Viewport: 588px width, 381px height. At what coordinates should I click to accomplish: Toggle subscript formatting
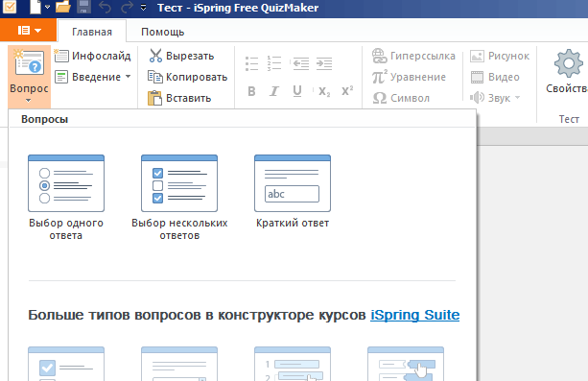[x=324, y=91]
